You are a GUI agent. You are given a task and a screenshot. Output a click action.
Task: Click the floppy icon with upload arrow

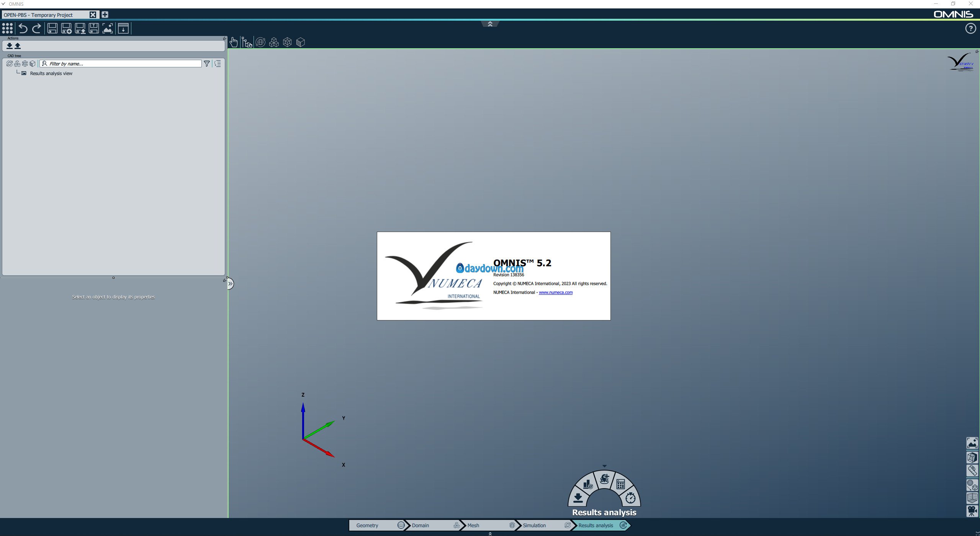pyautogui.click(x=80, y=28)
